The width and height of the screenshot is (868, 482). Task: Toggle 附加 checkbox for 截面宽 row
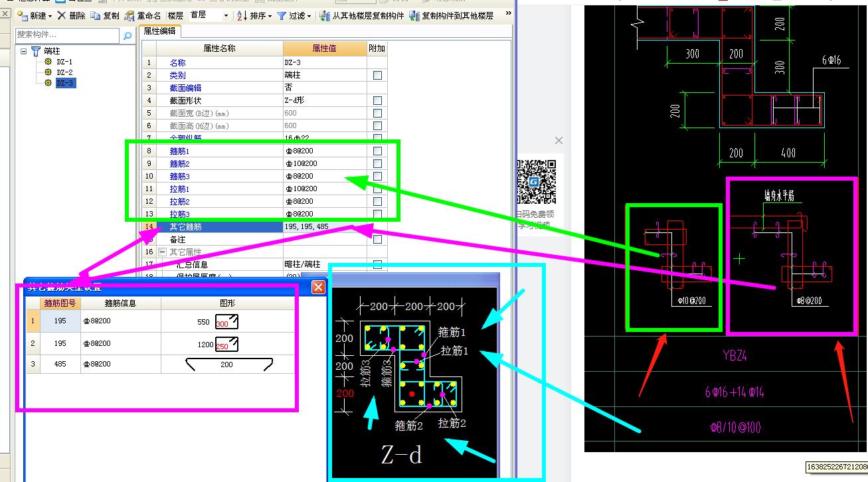click(x=377, y=114)
